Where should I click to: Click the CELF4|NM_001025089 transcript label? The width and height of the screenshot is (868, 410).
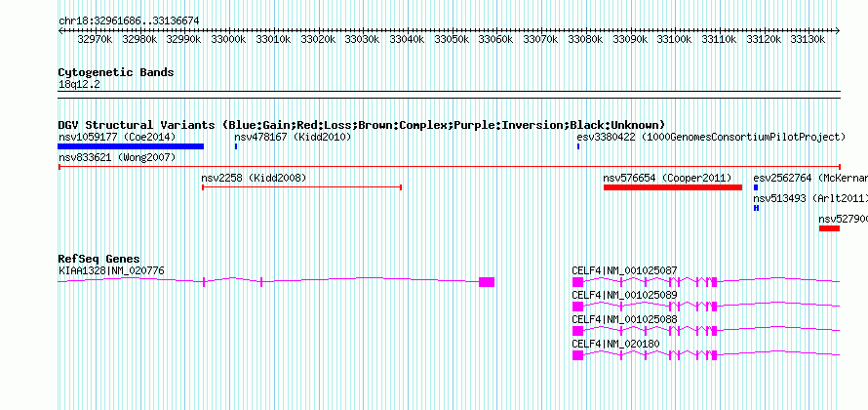click(x=624, y=295)
